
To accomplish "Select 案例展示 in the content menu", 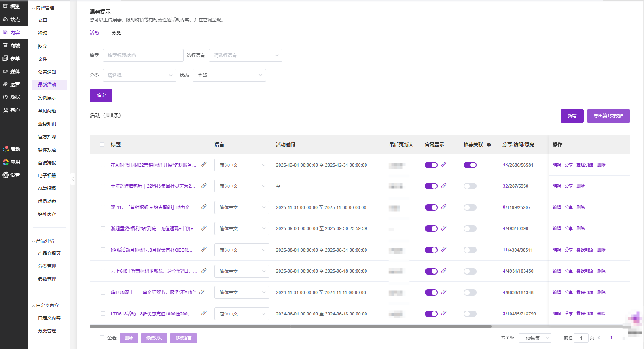I will 47,98.
